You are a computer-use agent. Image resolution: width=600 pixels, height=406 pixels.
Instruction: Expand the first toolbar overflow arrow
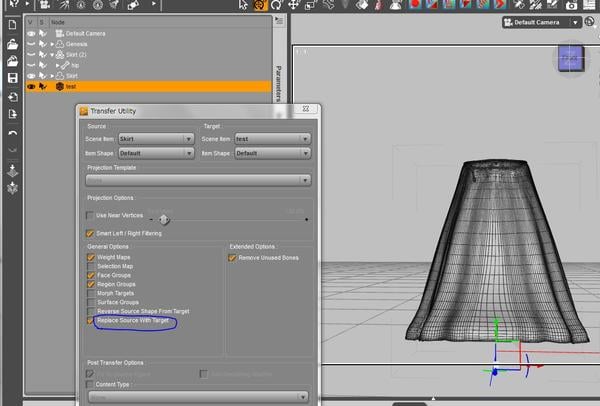click(x=28, y=4)
